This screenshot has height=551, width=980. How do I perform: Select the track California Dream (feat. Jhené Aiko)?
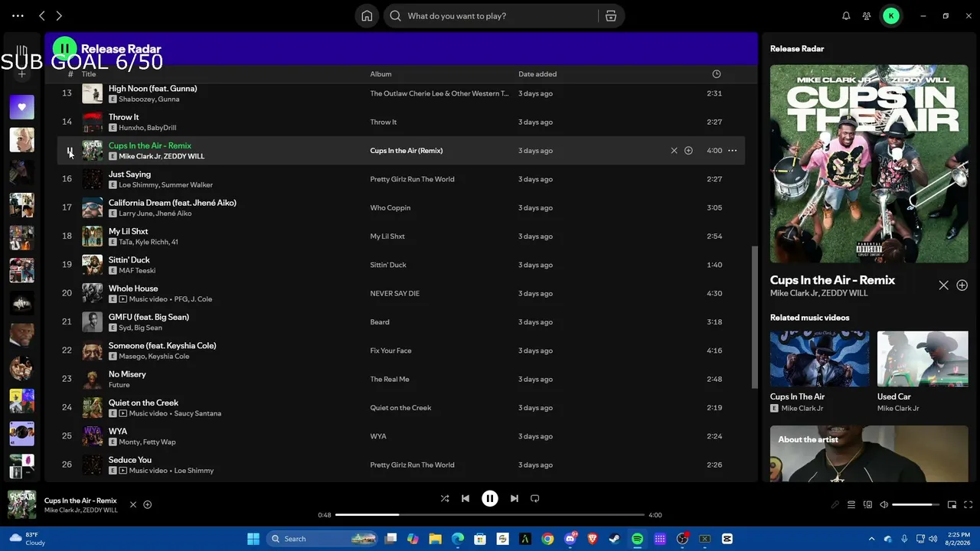(172, 203)
